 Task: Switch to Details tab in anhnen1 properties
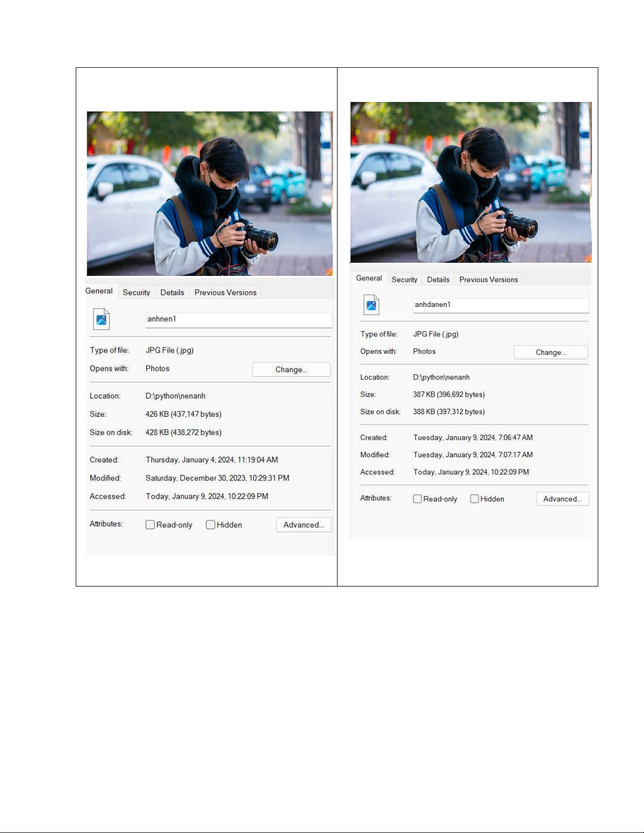pos(172,292)
